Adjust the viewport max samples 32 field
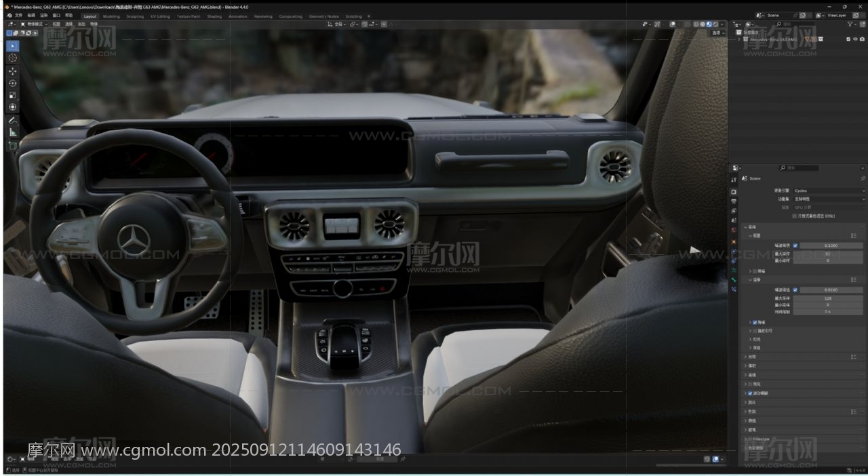The height and width of the screenshot is (476, 868). coord(828,254)
